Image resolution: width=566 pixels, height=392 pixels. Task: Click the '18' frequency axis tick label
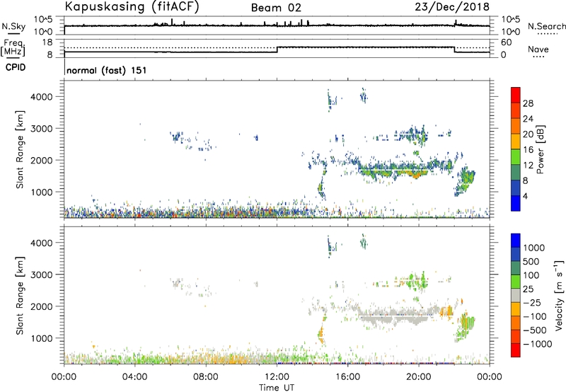coord(47,42)
